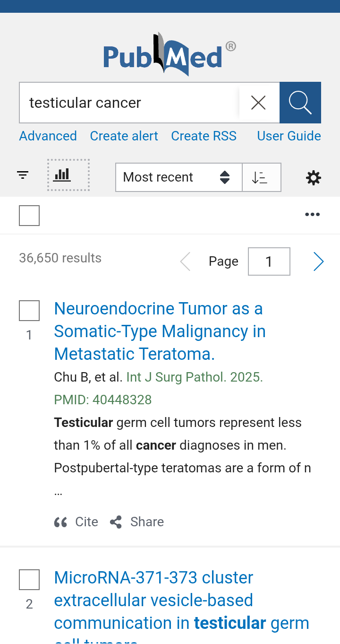Click the Cite quote icon for result 1

pos(61,522)
